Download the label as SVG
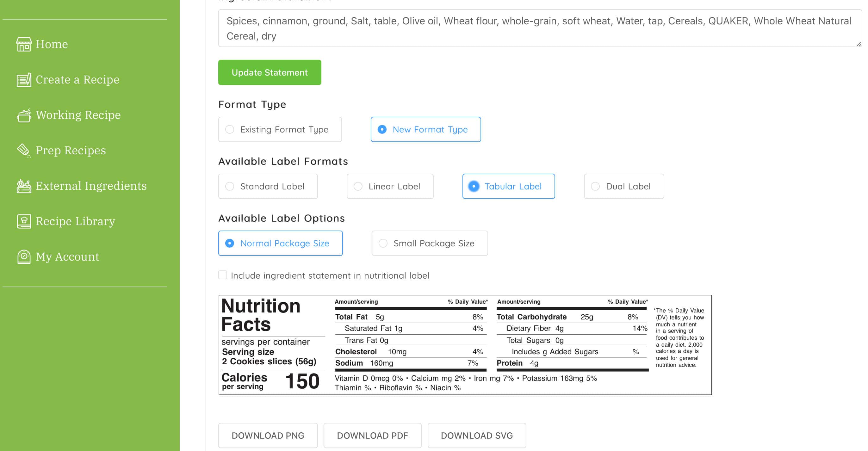Image resolution: width=868 pixels, height=451 pixels. pos(476,435)
